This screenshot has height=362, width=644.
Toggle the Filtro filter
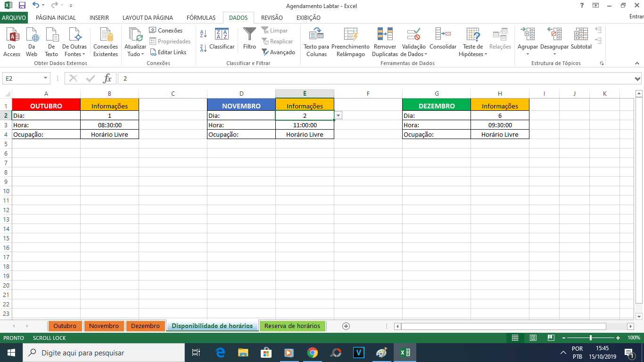point(249,39)
